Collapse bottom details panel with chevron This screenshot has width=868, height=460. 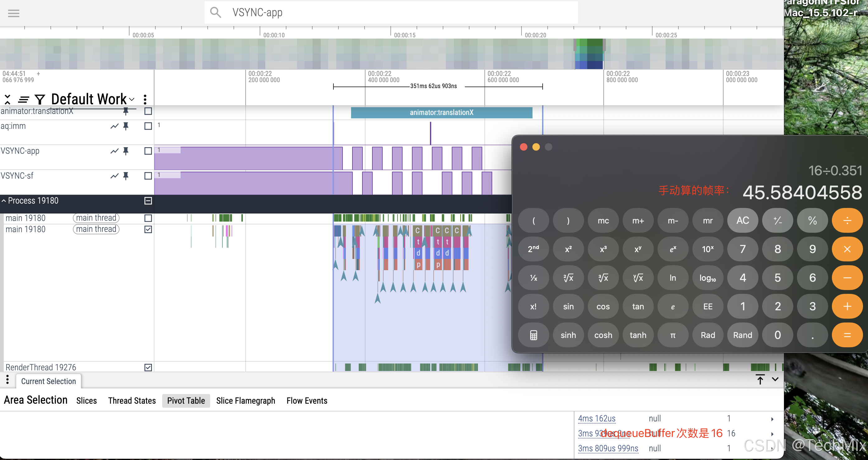pyautogui.click(x=775, y=379)
